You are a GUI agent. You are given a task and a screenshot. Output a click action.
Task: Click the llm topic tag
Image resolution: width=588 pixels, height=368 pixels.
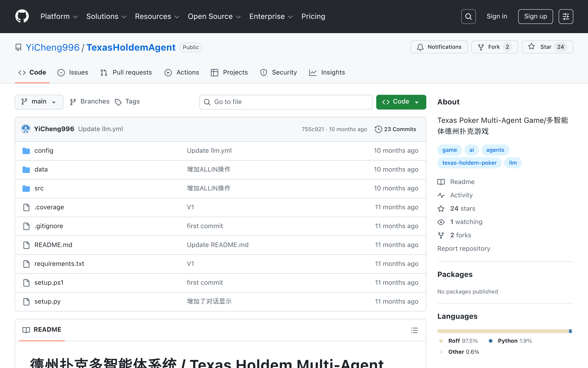[513, 163]
